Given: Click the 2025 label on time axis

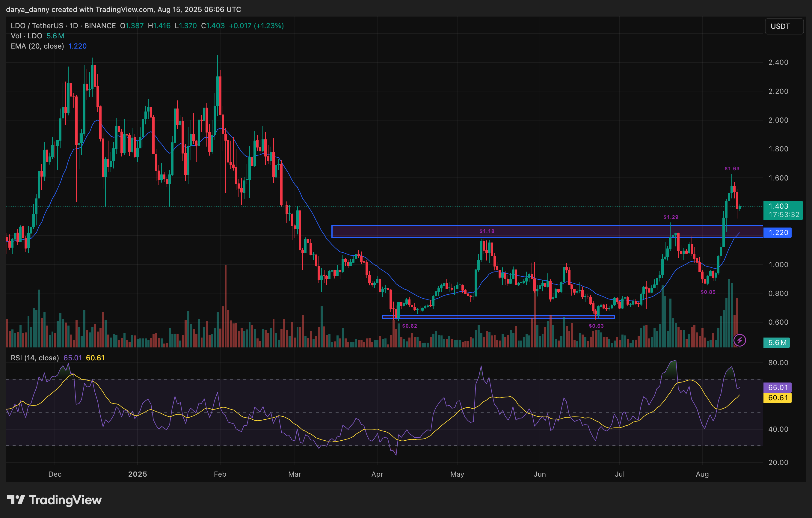Looking at the screenshot, I should (x=138, y=474).
